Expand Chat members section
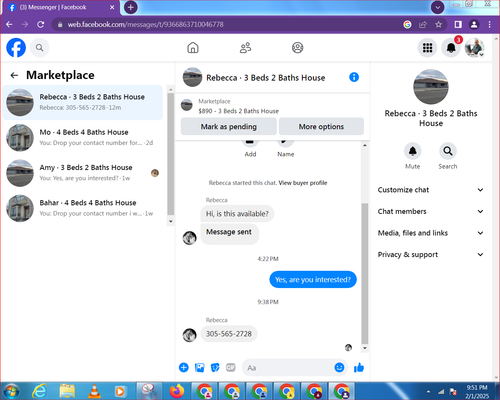500x400 pixels. (430, 211)
